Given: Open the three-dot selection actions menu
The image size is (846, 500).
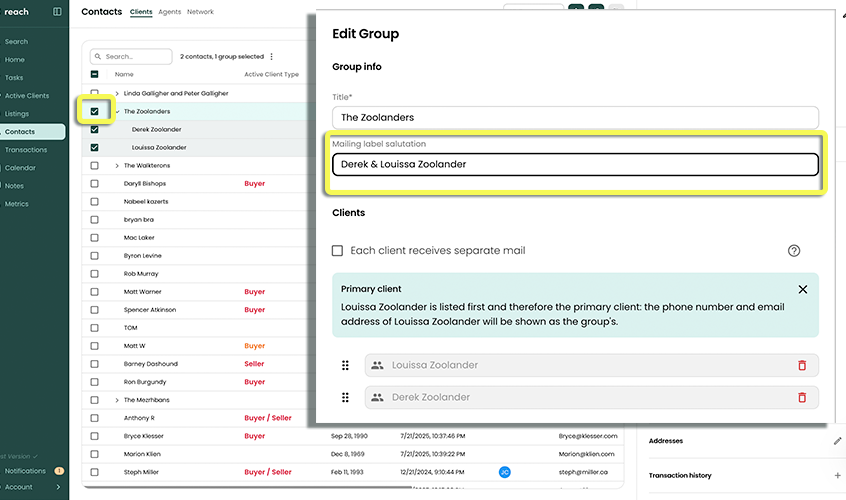Looking at the screenshot, I should 272,57.
